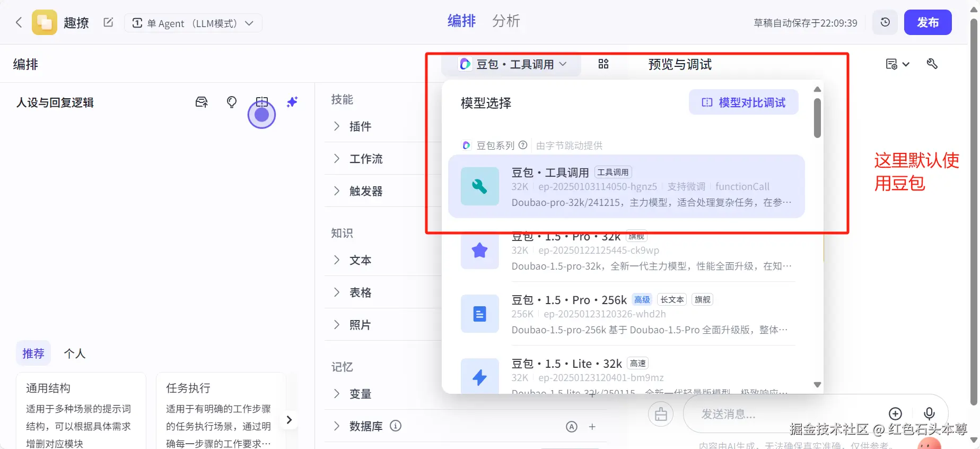The width and height of the screenshot is (980, 449).
Task: Click the lightbulb suggestion icon
Action: (232, 102)
